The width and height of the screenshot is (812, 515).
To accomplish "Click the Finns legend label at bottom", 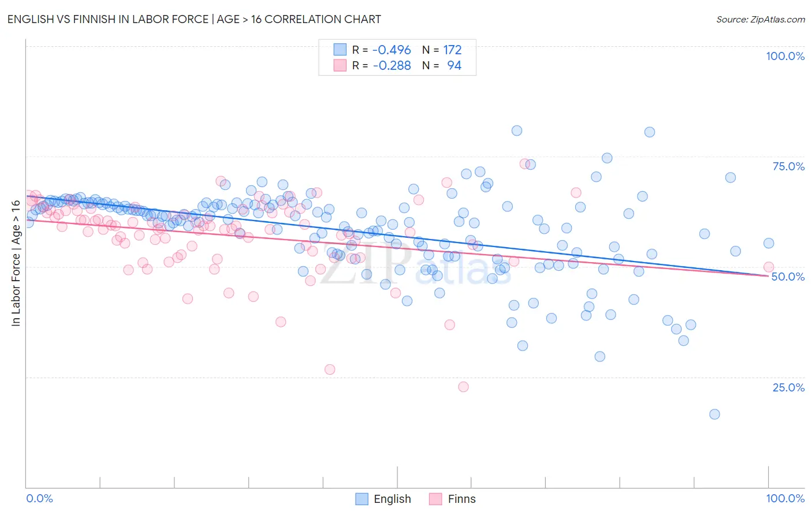I will pyautogui.click(x=461, y=499).
